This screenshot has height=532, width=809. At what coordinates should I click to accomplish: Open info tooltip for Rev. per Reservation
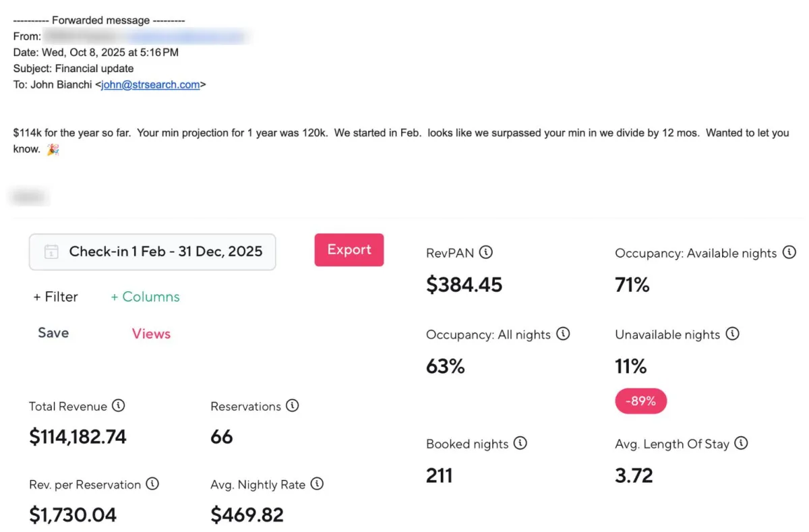152,484
